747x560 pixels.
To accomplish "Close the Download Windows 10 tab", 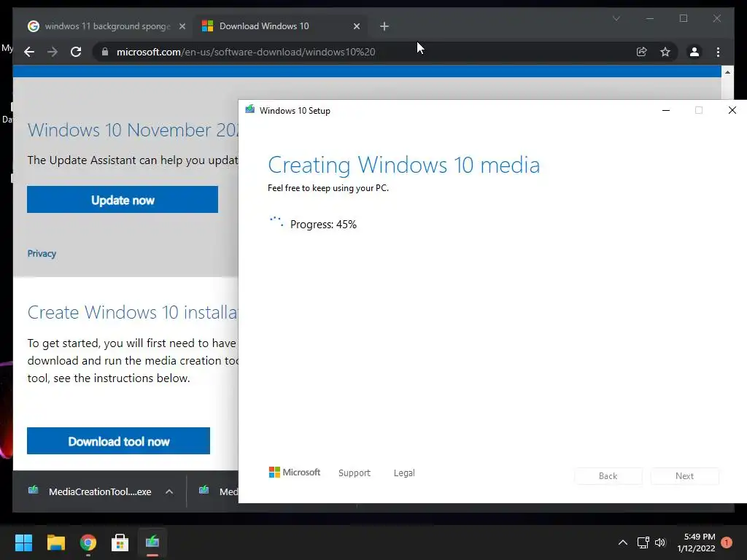I will pyautogui.click(x=356, y=26).
